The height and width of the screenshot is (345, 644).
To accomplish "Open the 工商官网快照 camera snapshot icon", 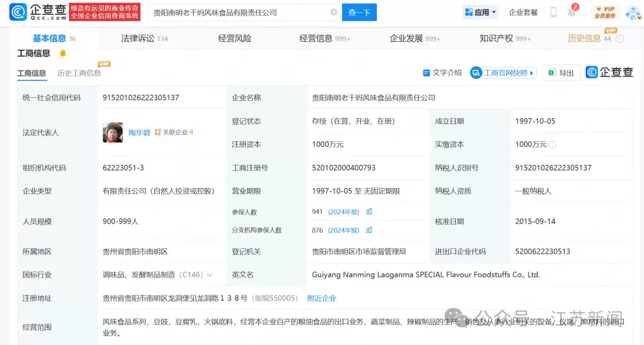I will point(477,72).
